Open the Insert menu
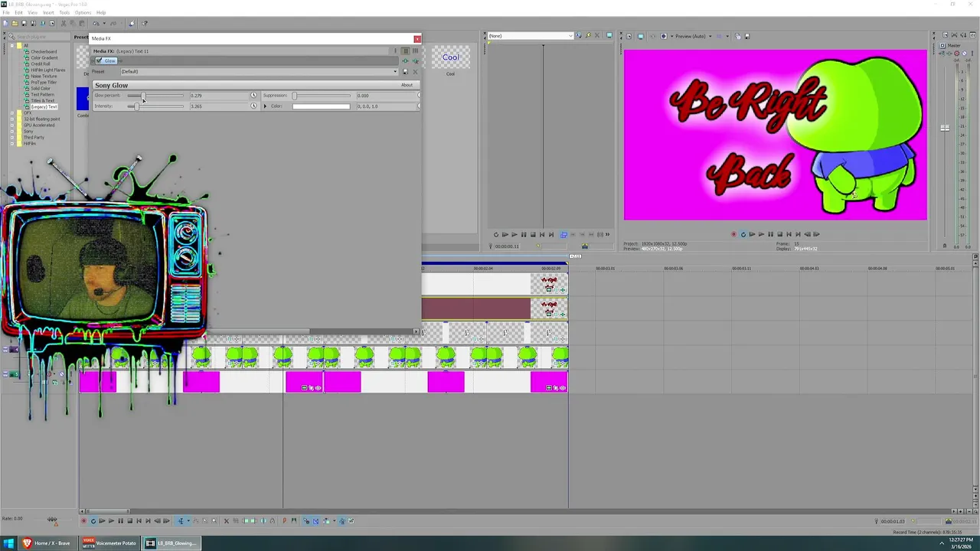 (x=48, y=12)
